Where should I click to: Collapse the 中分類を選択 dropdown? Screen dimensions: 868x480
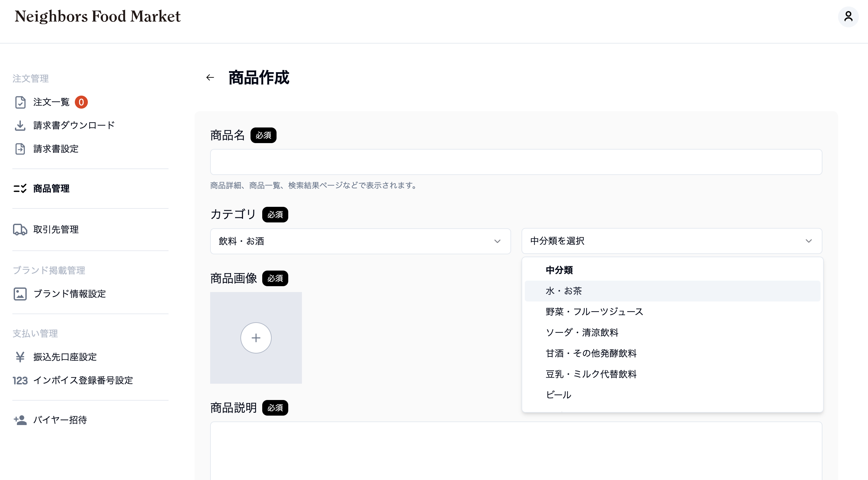coord(671,241)
